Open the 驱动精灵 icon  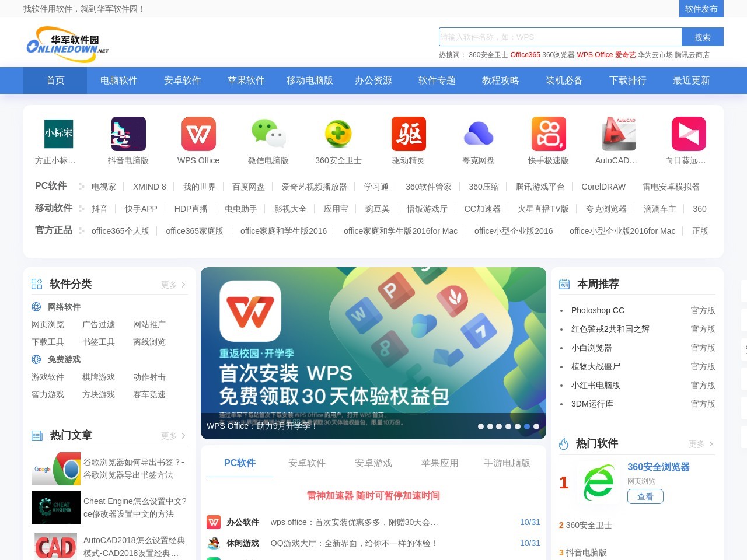tap(409, 134)
